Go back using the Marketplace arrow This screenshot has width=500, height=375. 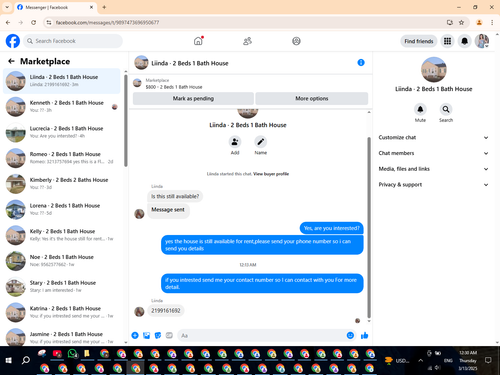pos(11,61)
